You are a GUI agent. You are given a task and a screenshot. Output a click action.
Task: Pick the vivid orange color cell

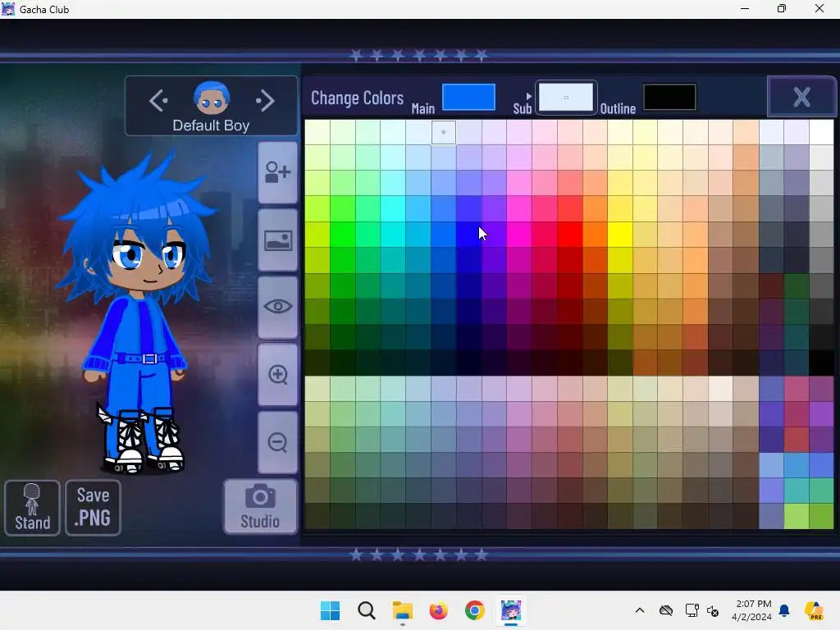[x=595, y=234]
